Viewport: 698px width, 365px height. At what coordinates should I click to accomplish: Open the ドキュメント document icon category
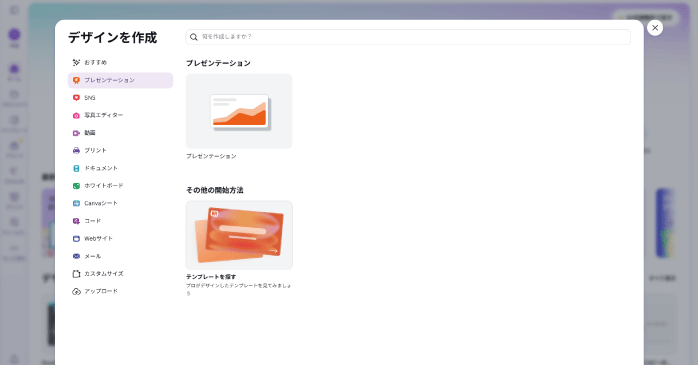pos(76,168)
